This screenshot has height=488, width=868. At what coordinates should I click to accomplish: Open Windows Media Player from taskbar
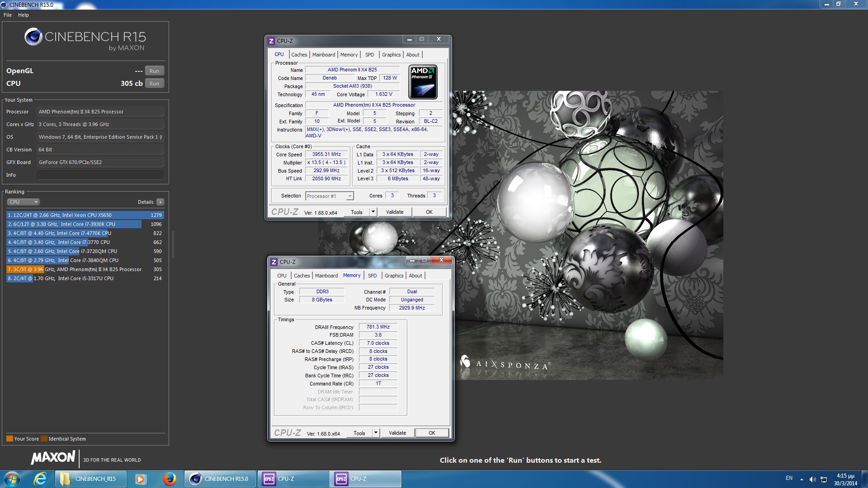pos(140,479)
